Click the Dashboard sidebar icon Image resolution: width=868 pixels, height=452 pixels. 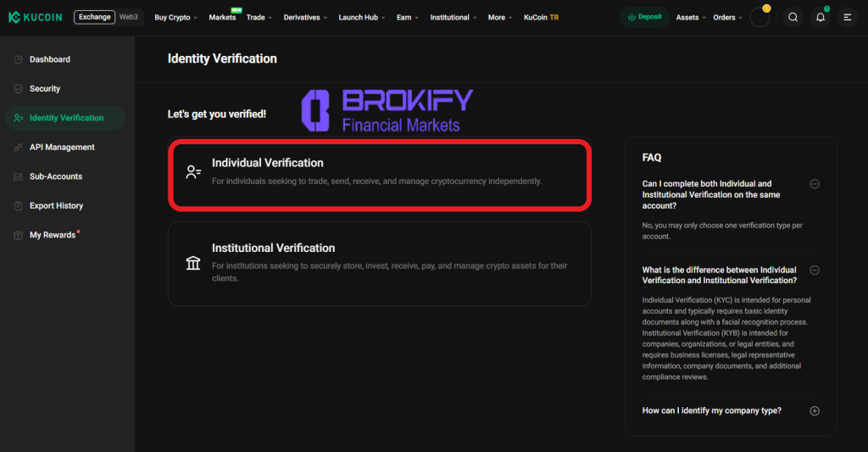click(x=19, y=59)
